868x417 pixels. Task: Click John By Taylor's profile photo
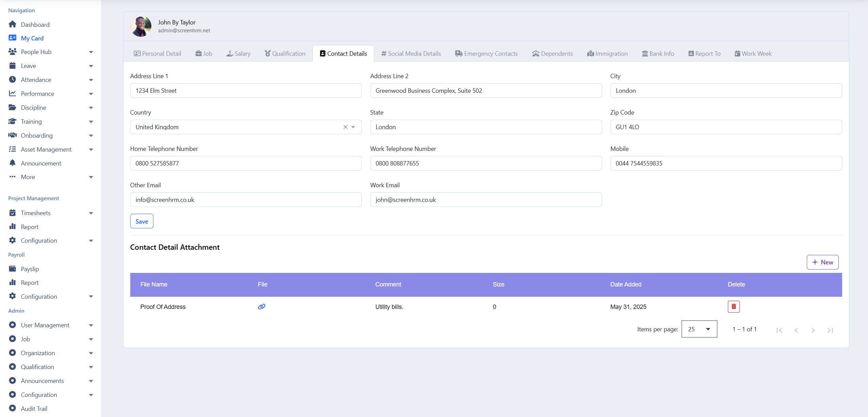141,26
